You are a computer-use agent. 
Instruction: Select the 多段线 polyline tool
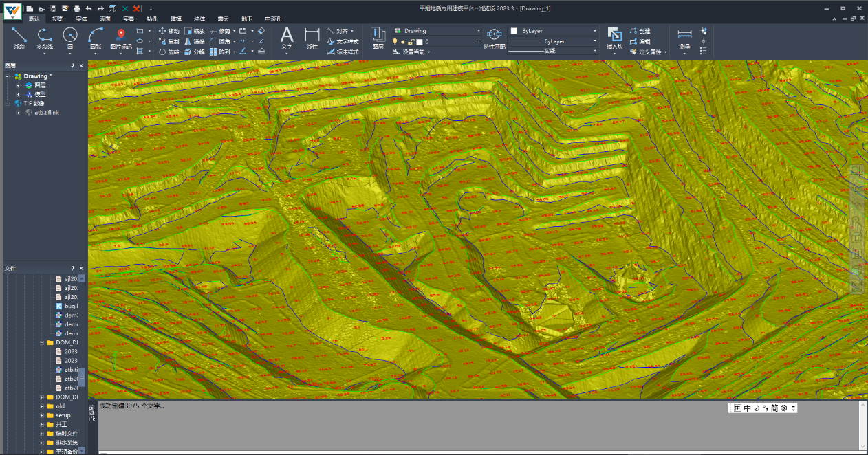(x=44, y=36)
